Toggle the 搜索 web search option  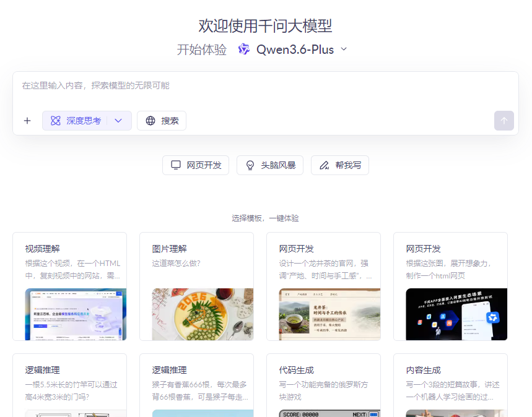[162, 121]
